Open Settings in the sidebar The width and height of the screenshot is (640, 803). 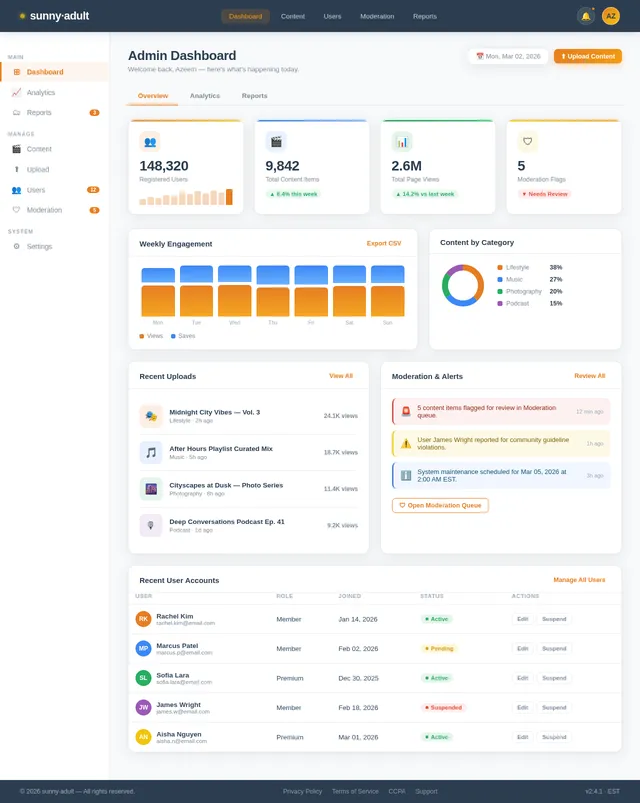point(55,246)
